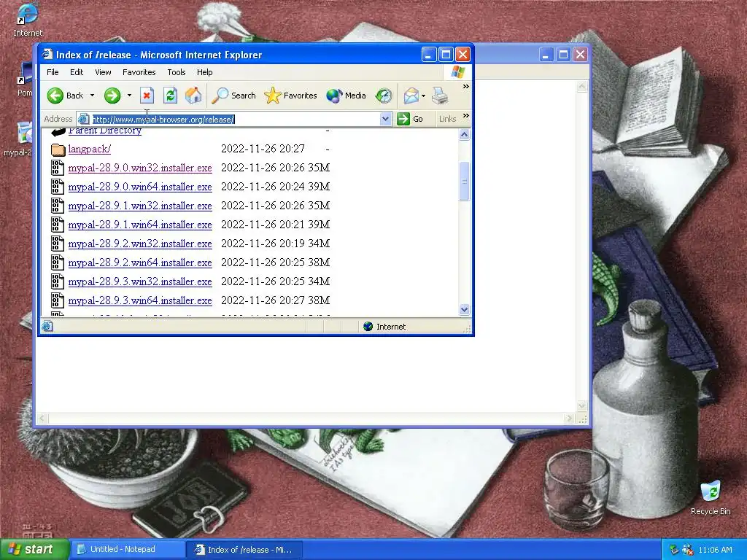Stop loading with the red X icon
This screenshot has height=560, width=747.
point(147,96)
